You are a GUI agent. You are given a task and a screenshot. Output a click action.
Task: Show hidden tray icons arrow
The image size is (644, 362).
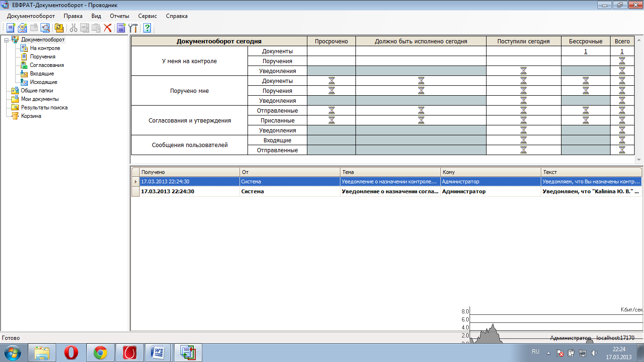click(x=548, y=353)
